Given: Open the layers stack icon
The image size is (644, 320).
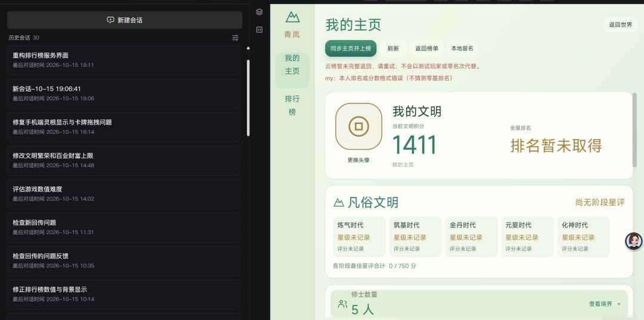Looking at the screenshot, I should (x=259, y=12).
